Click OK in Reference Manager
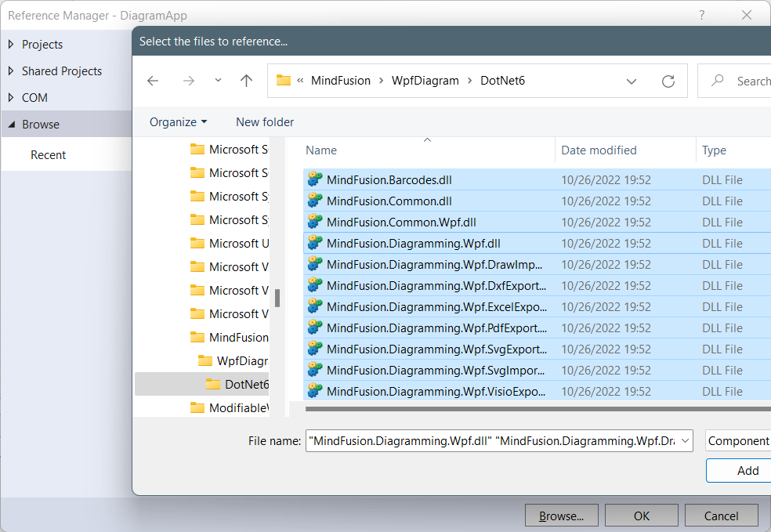The height and width of the screenshot is (532, 771). click(x=642, y=516)
